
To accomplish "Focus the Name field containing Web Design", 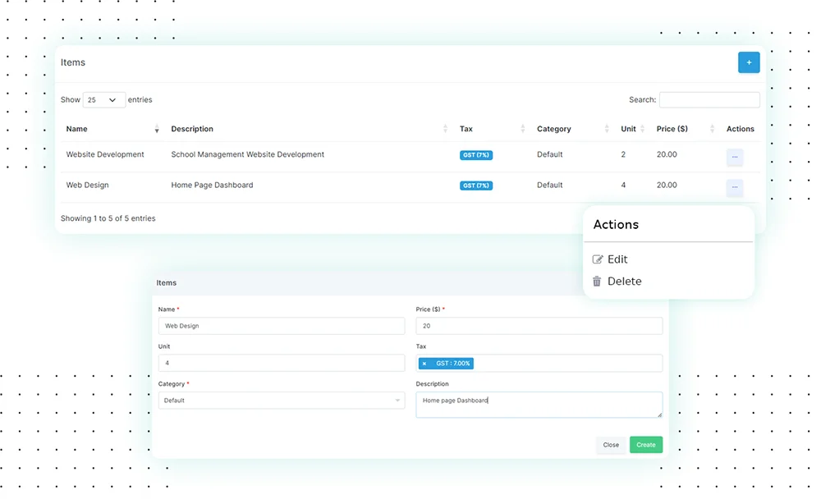I will point(281,326).
